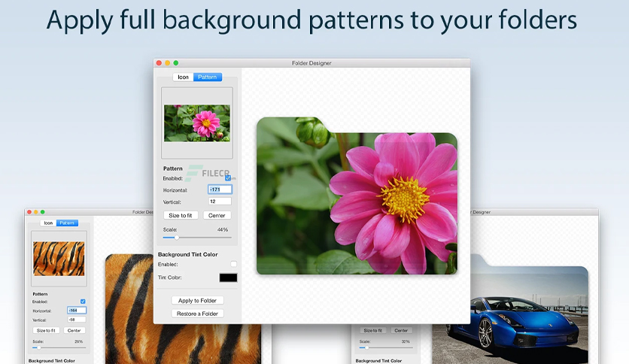This screenshot has width=629, height=364.
Task: Select the Icon tab in tiger window
Action: [48, 223]
